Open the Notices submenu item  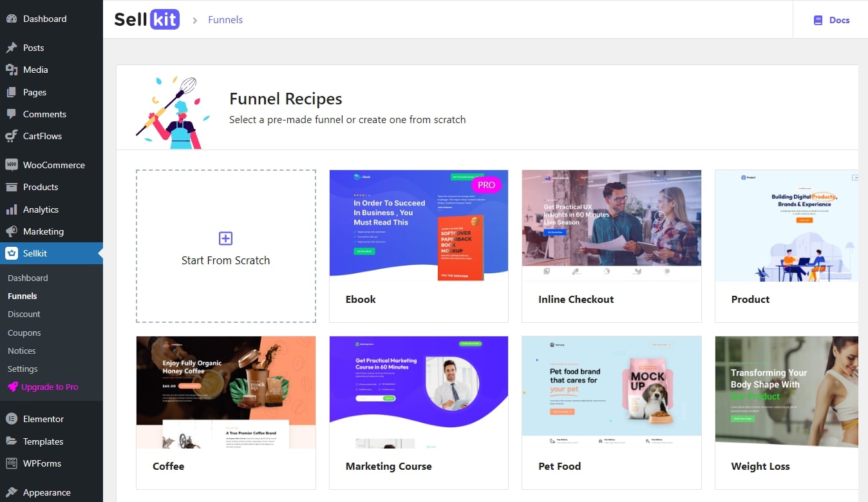pos(22,351)
